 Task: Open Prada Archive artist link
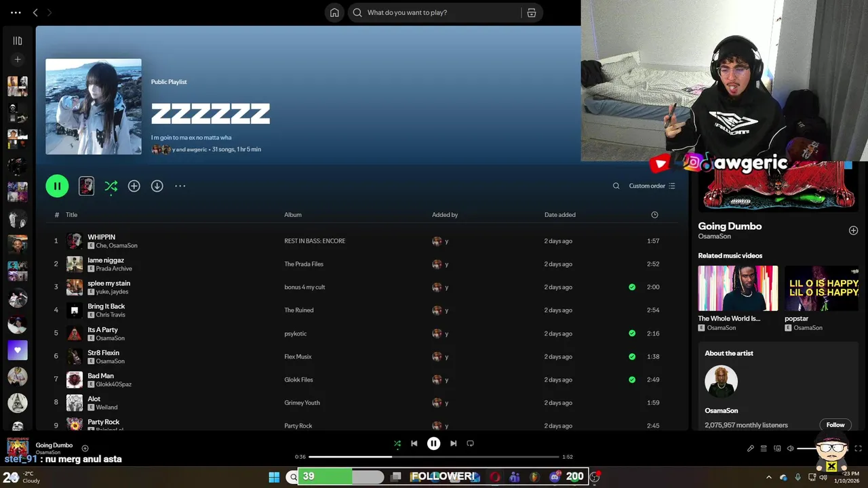click(x=114, y=269)
